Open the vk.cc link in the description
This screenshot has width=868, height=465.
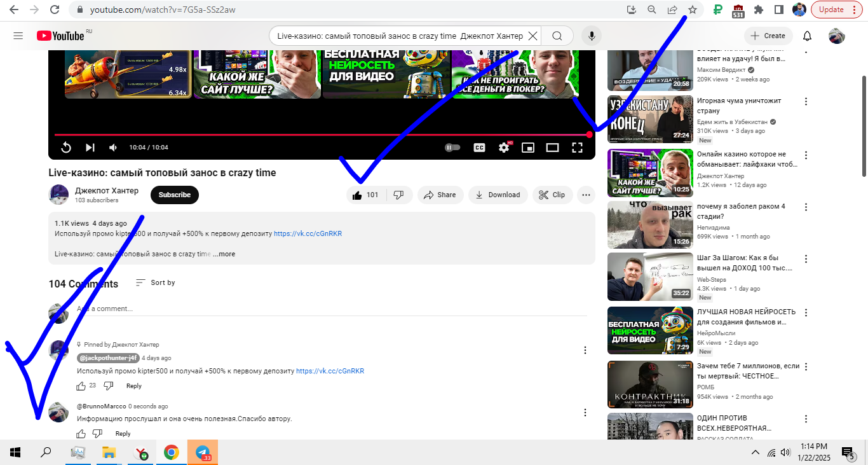click(x=308, y=233)
